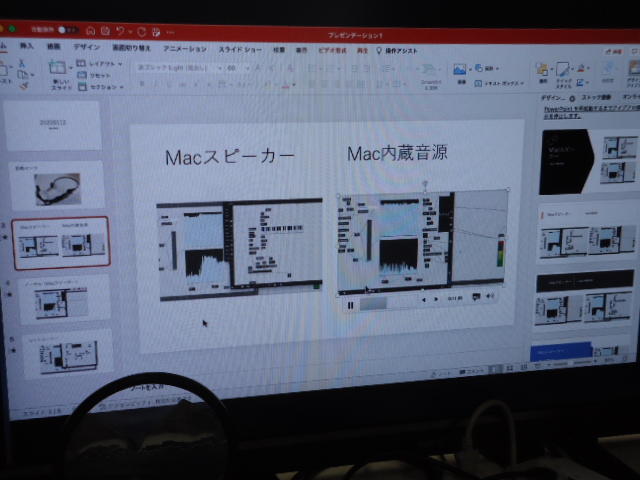The width and height of the screenshot is (640, 480).
Task: Expand the New Slide dropdown arrow
Action: (x=71, y=68)
